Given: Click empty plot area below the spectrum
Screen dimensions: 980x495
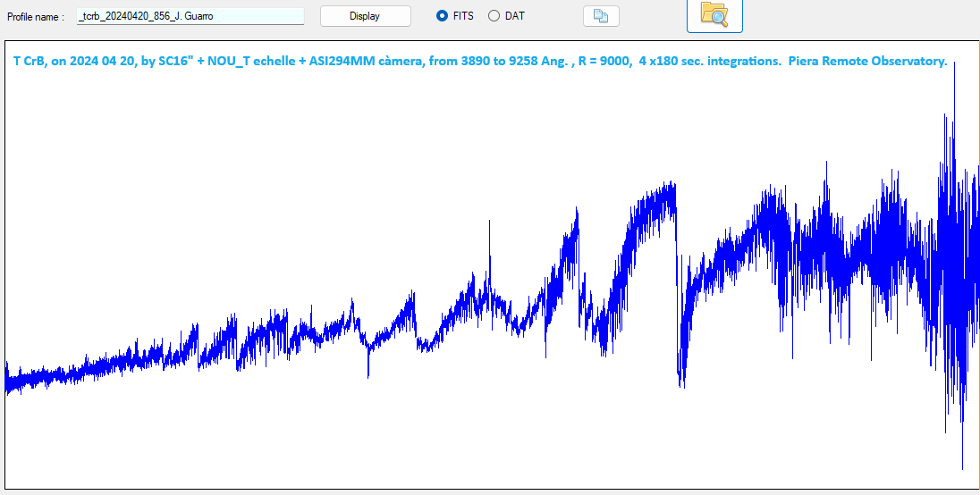Looking at the screenshot, I should [x=358, y=438].
